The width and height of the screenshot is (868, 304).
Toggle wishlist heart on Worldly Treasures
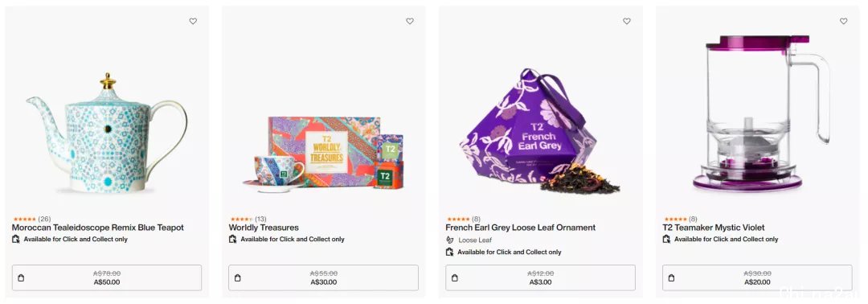(x=410, y=21)
